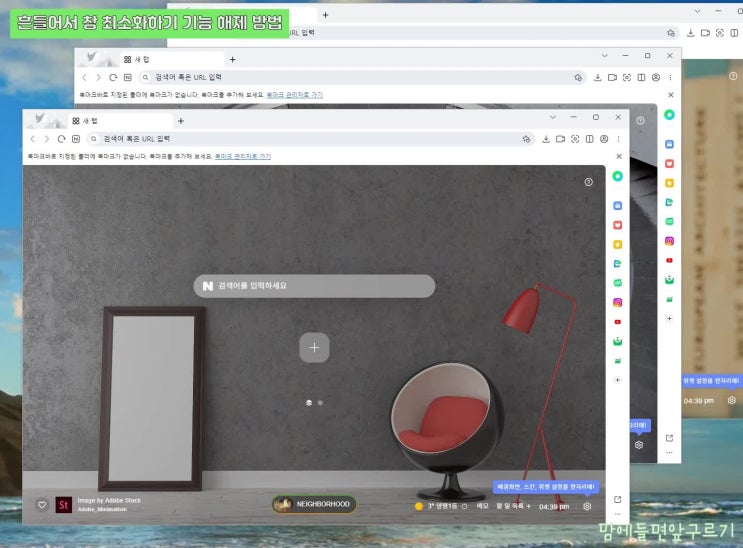Open the home page button in front window toolbar
Viewport: 743px width, 548px height.
[76, 139]
